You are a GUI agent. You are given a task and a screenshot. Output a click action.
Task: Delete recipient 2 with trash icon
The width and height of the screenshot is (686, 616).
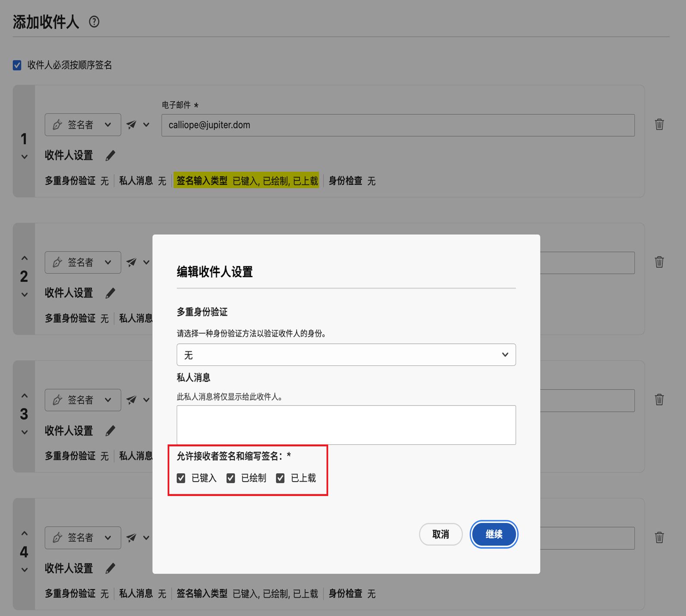pyautogui.click(x=659, y=262)
